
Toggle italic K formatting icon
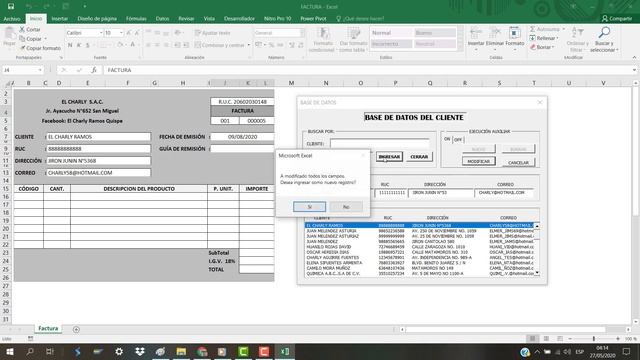click(79, 45)
